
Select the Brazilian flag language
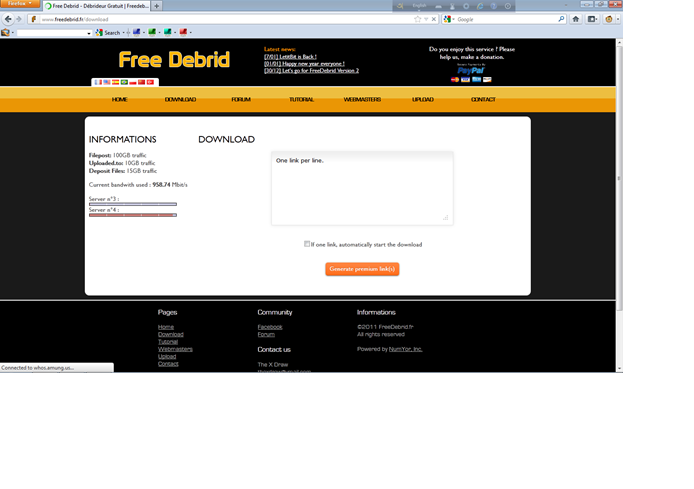[x=124, y=82]
